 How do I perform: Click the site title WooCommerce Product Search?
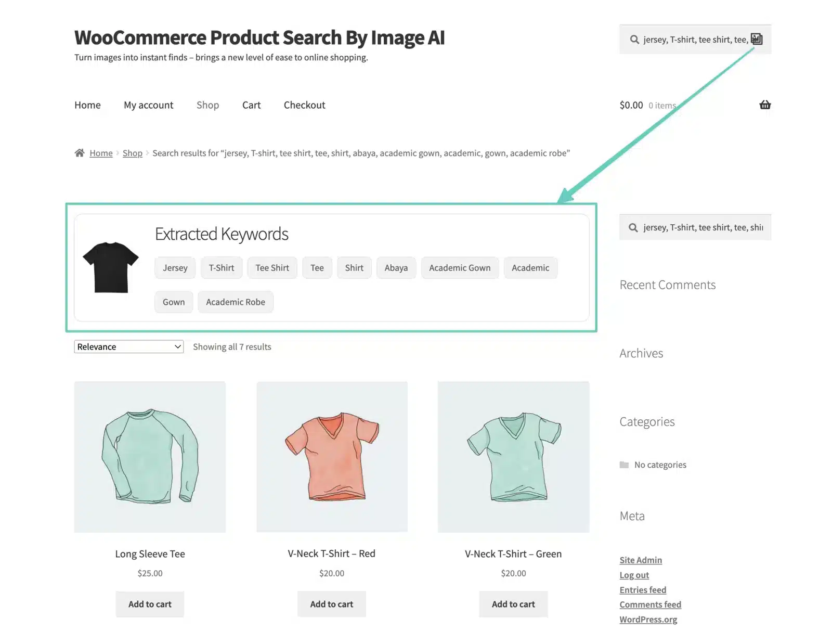259,37
